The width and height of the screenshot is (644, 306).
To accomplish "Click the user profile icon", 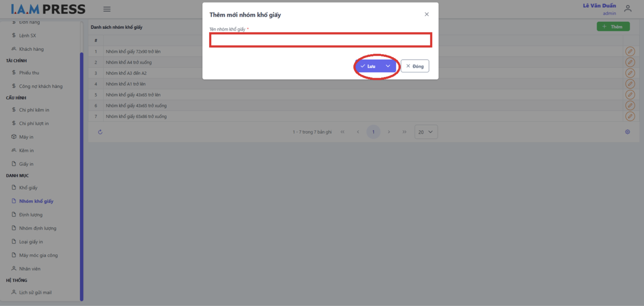I will click(628, 9).
